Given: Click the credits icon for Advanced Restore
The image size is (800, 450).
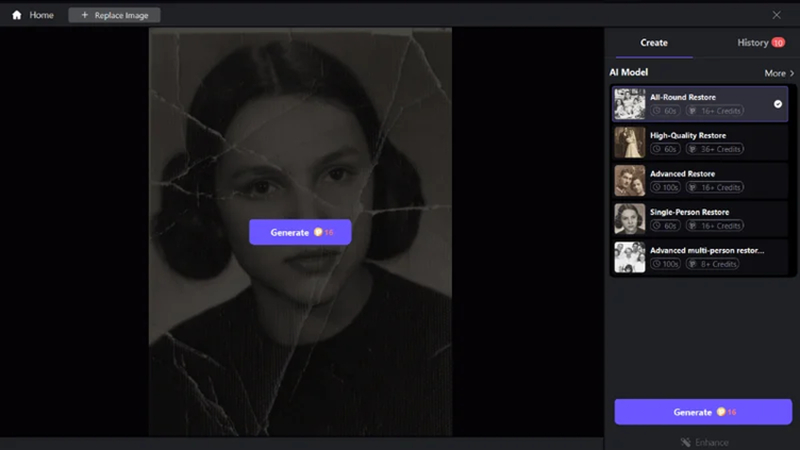Looking at the screenshot, I should point(693,187).
